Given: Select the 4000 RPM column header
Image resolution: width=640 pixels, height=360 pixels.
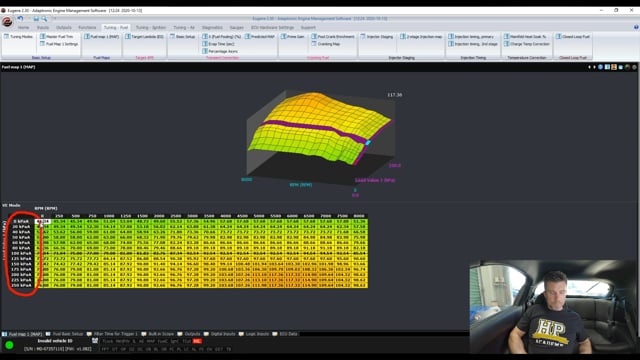Looking at the screenshot, I should click(x=226, y=216).
